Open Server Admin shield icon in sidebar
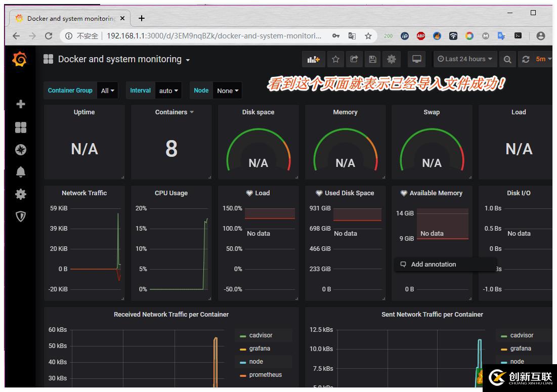 (x=21, y=216)
